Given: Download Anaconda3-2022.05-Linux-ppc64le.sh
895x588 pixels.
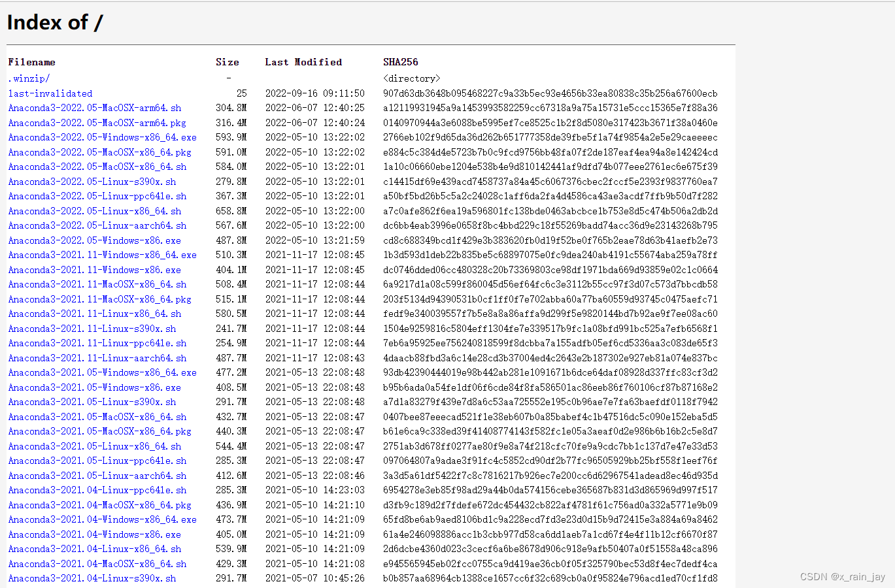Looking at the screenshot, I should tap(97, 196).
